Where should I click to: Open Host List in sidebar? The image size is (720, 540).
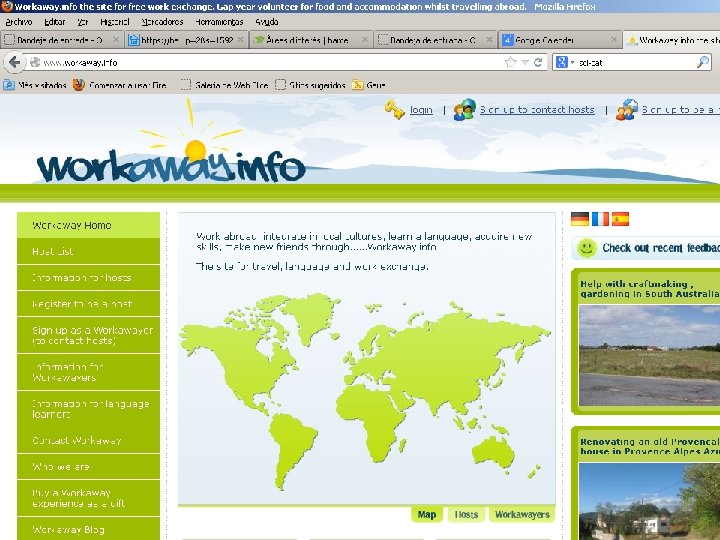[88, 251]
